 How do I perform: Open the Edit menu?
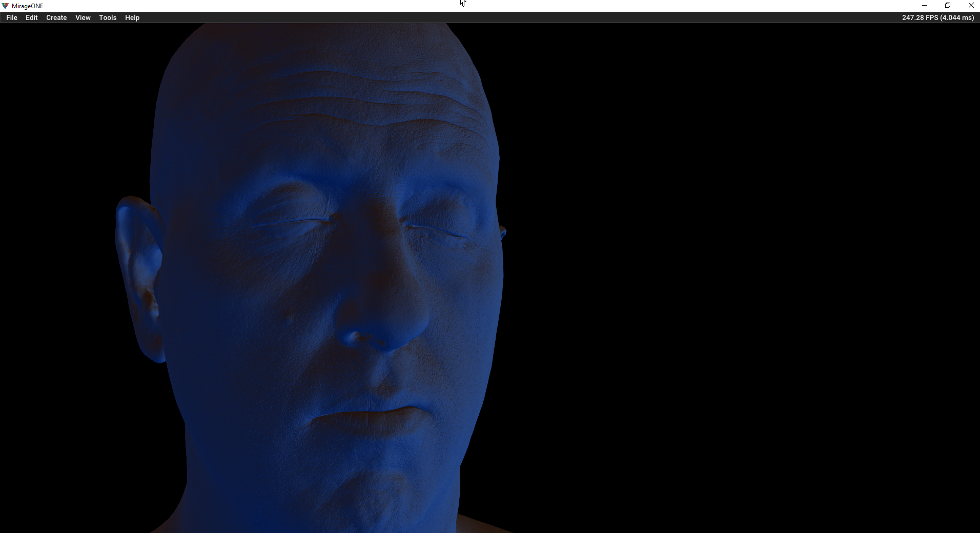[x=32, y=17]
